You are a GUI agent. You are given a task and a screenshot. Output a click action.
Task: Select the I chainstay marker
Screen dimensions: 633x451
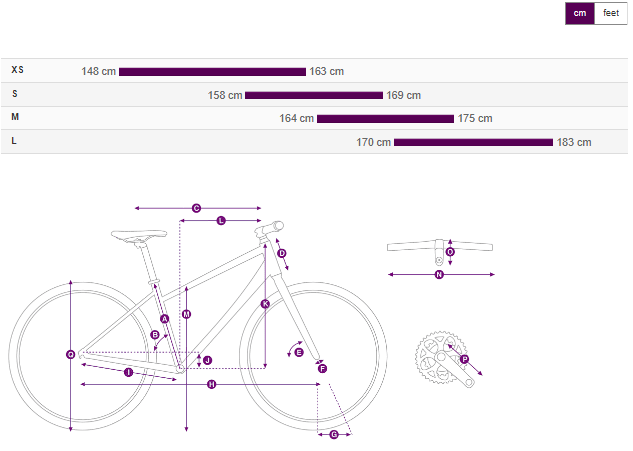click(x=129, y=372)
